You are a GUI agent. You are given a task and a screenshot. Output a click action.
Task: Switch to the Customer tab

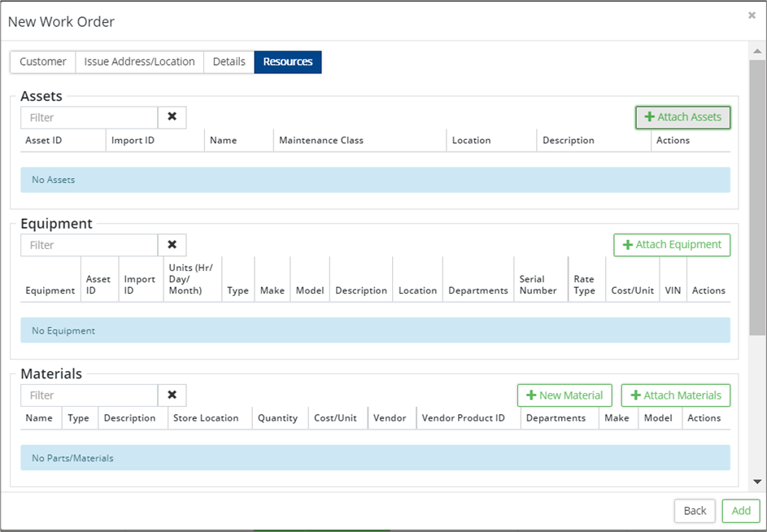(43, 62)
